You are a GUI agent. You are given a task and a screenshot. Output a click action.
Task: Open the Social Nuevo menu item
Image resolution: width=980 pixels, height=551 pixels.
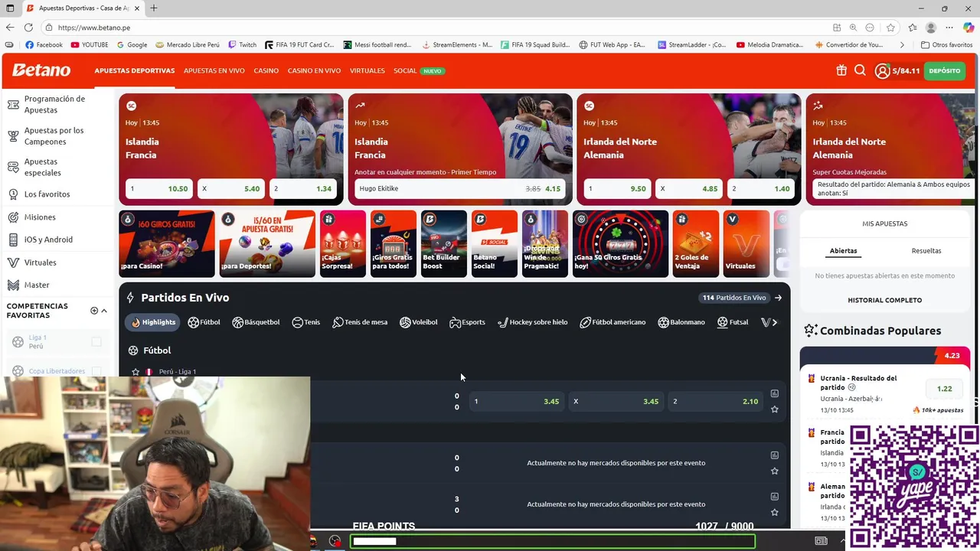[419, 70]
